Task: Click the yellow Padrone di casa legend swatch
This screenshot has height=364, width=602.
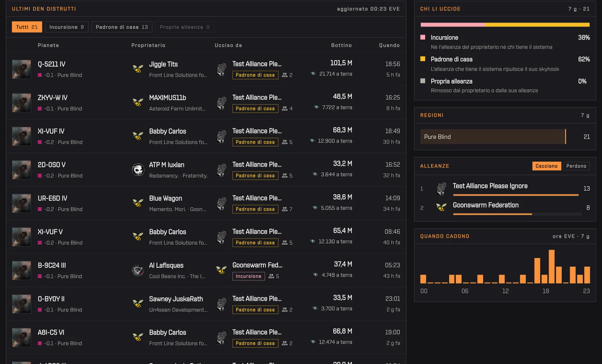Action: point(423,59)
